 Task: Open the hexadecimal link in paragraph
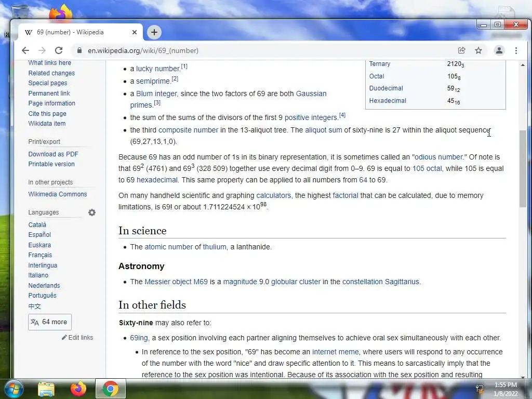[157, 180]
